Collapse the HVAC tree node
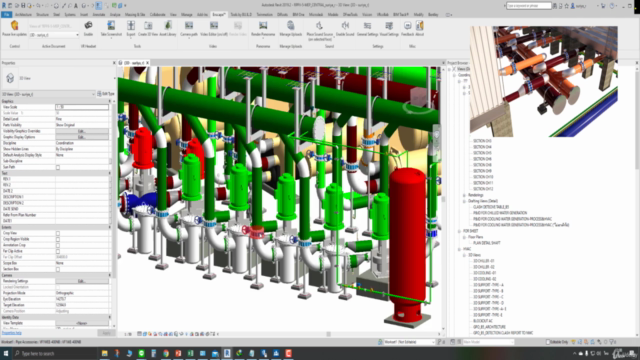This screenshot has width=640, height=360. [x=459, y=249]
